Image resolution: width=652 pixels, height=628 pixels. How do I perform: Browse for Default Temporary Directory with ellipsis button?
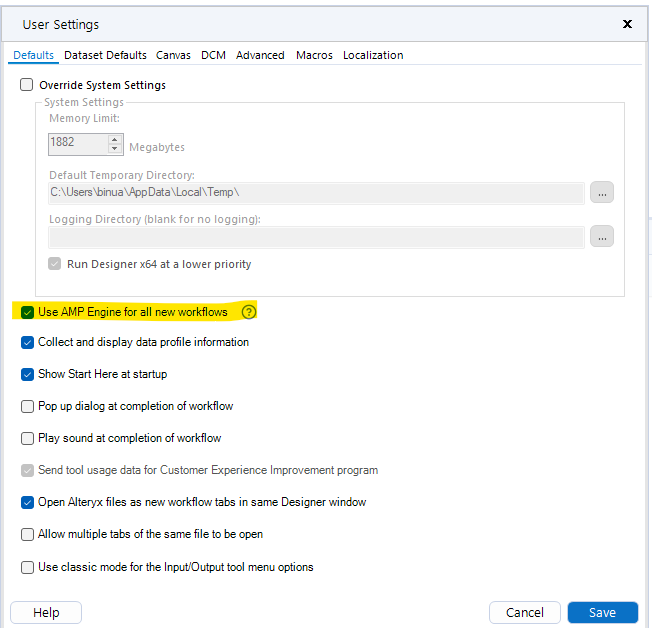(x=601, y=192)
